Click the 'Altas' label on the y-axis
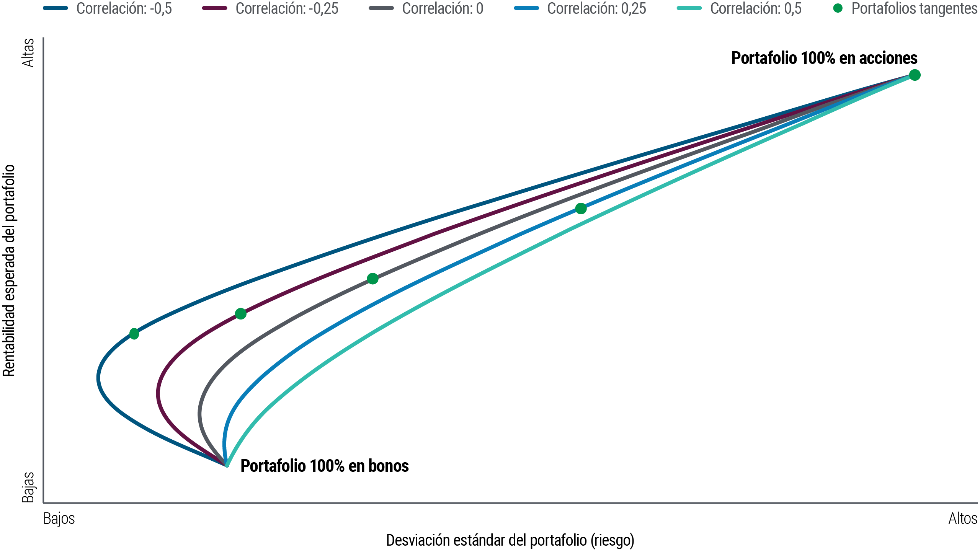The image size is (980, 551). [28, 53]
